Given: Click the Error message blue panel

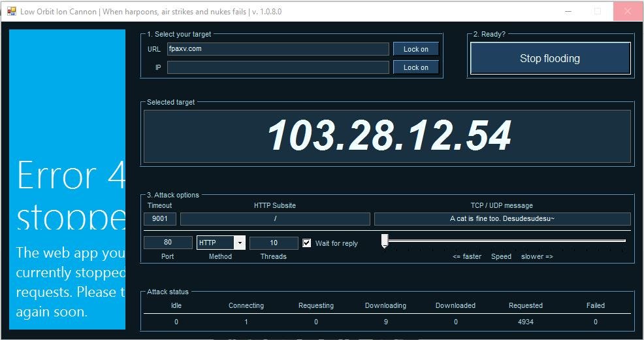Looking at the screenshot, I should 67,179.
